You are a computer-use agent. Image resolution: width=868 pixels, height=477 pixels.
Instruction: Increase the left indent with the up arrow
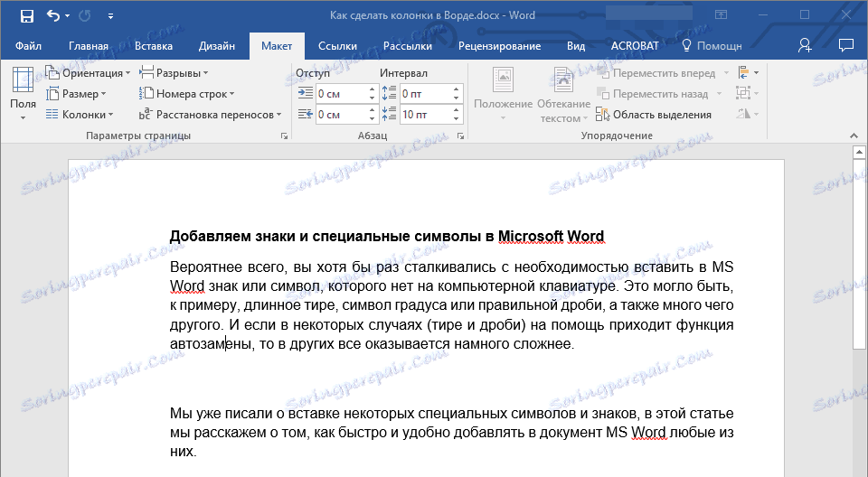click(x=372, y=89)
